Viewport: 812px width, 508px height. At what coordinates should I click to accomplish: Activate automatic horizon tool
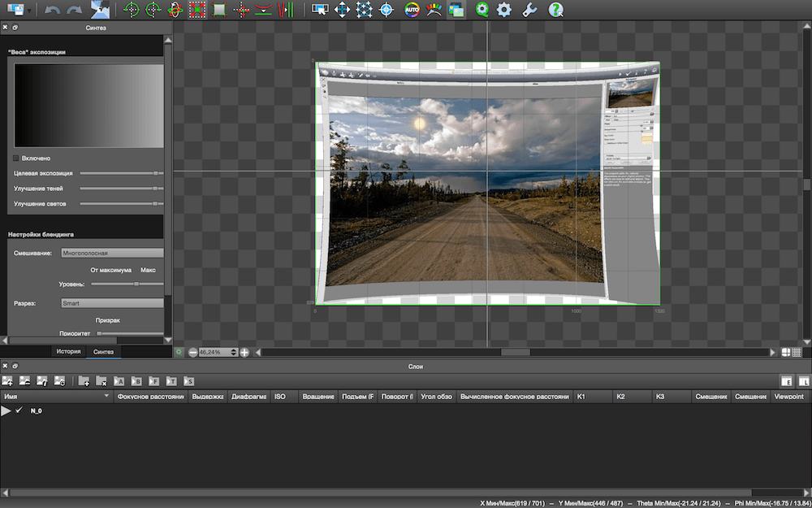click(264, 9)
